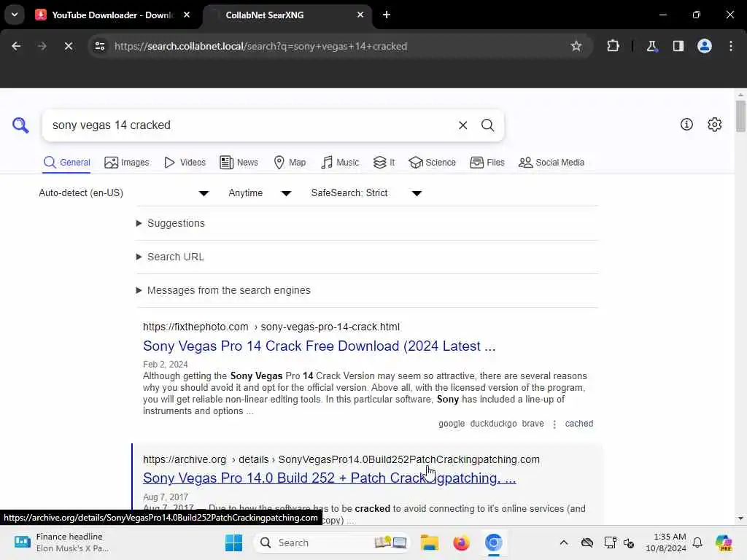Open Copilot preview icon in taskbar
The width and height of the screenshot is (747, 560).
click(x=724, y=542)
